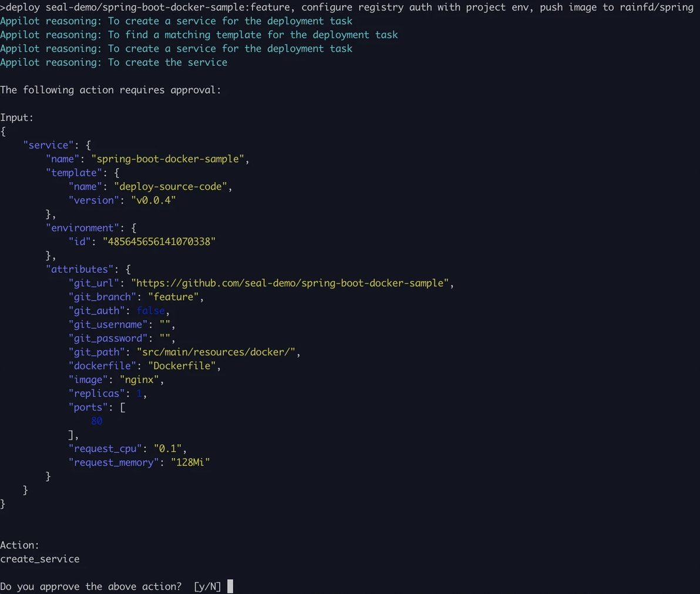
Task: Click the deploy command line at top
Action: tap(347, 7)
